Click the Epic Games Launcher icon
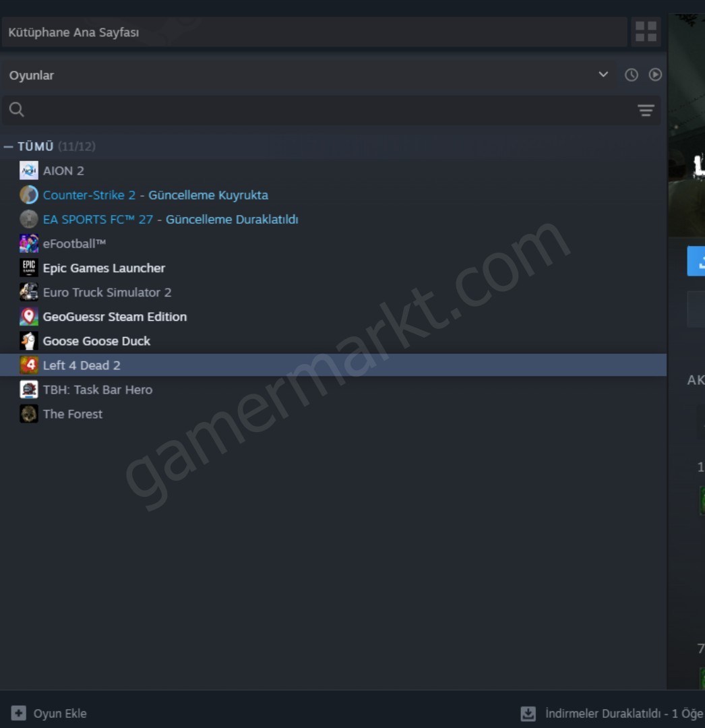This screenshot has width=705, height=728. click(x=29, y=268)
